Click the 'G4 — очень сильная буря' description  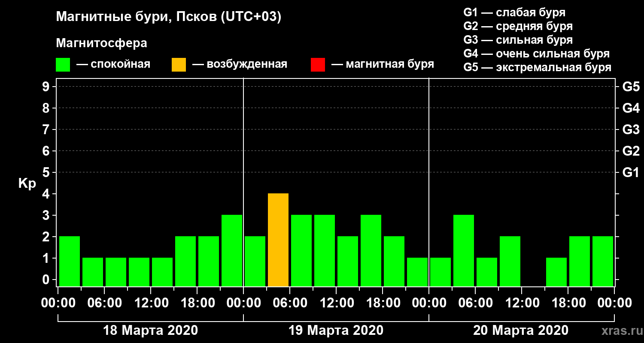click(x=537, y=54)
